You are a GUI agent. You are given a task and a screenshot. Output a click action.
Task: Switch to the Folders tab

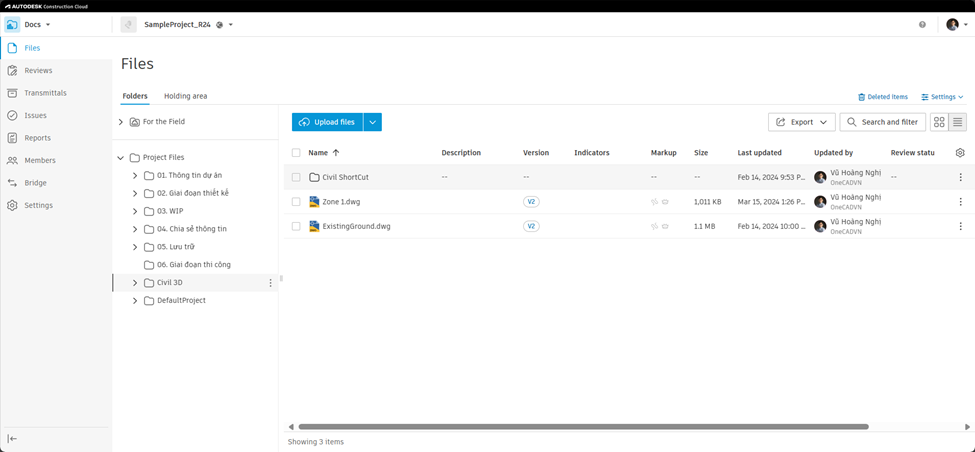pyautogui.click(x=135, y=96)
